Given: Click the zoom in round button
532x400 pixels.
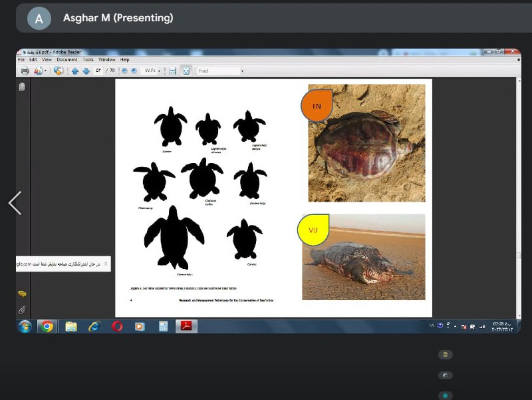Looking at the screenshot, I should (x=134, y=71).
